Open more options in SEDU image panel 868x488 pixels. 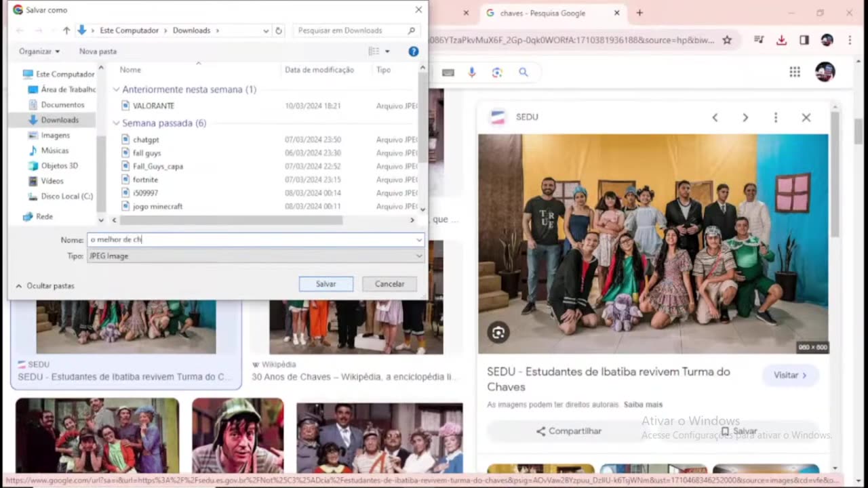click(776, 117)
